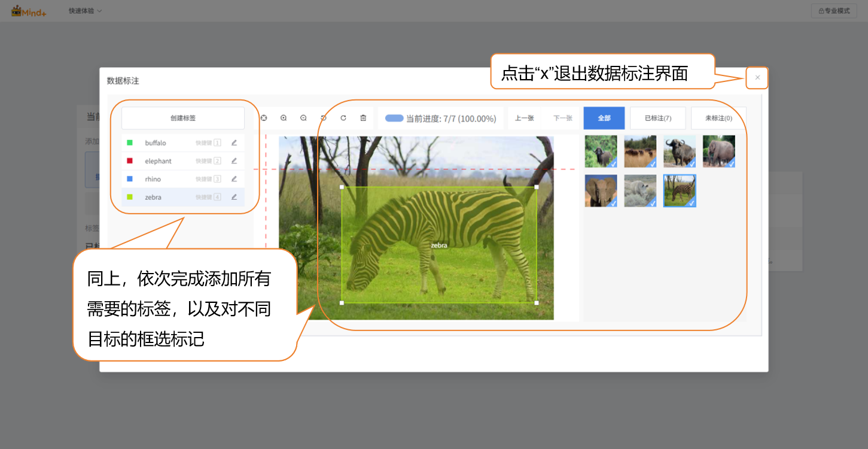Click the pencil icon beside zebra
868x449 pixels.
point(234,197)
